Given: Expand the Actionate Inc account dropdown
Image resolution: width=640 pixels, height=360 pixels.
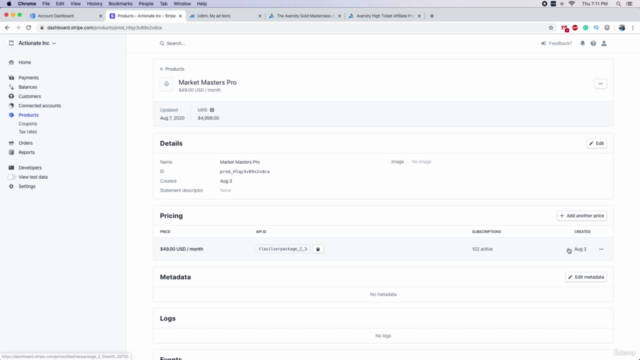Looking at the screenshot, I should click(33, 43).
